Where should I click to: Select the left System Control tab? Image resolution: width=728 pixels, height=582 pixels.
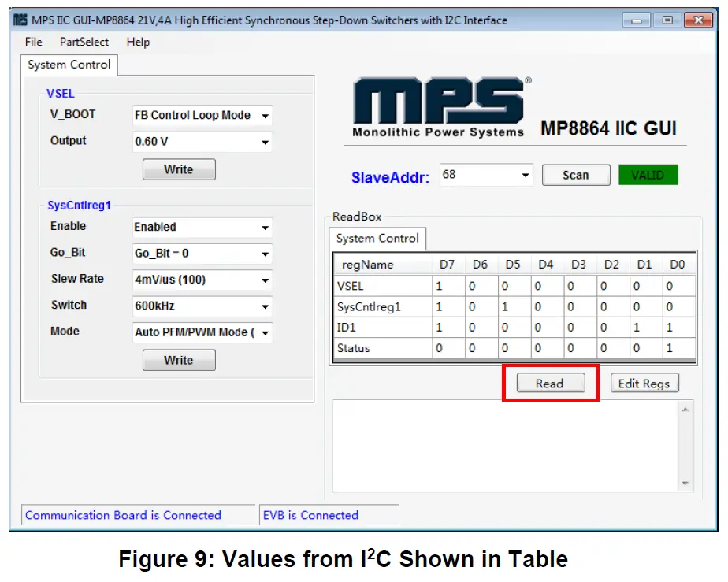point(69,65)
